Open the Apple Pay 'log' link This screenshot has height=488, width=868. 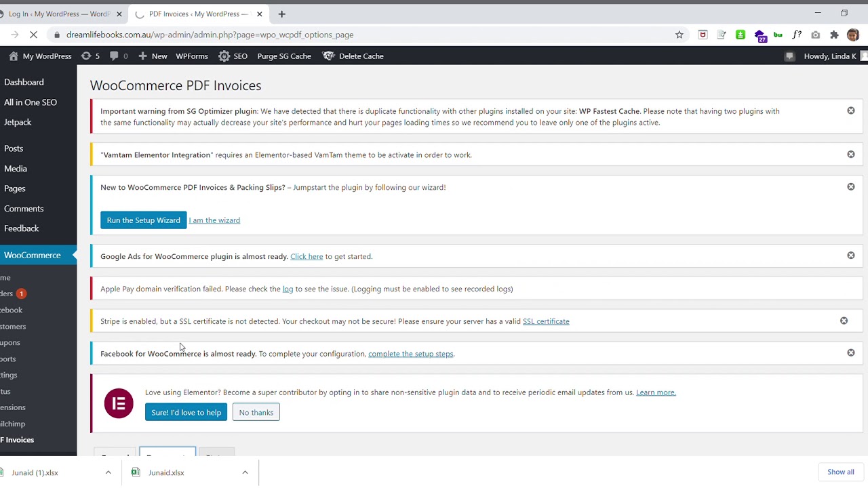[x=288, y=289]
